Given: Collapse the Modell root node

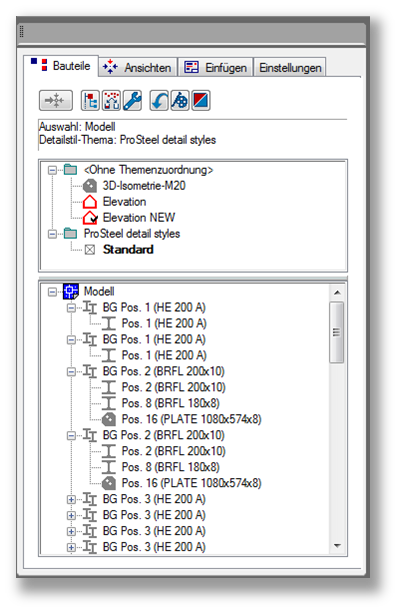Looking at the screenshot, I should (52, 292).
